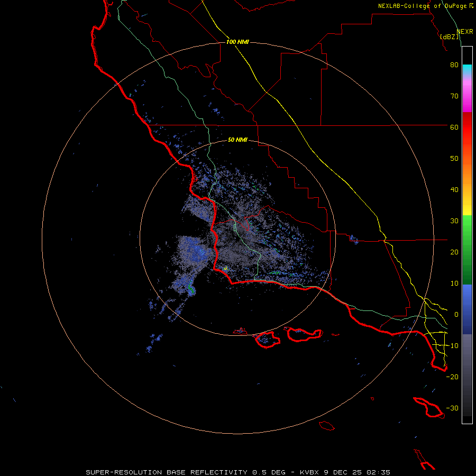Click the "50 NMI" range ring label
The image size is (476, 476).
[237, 140]
